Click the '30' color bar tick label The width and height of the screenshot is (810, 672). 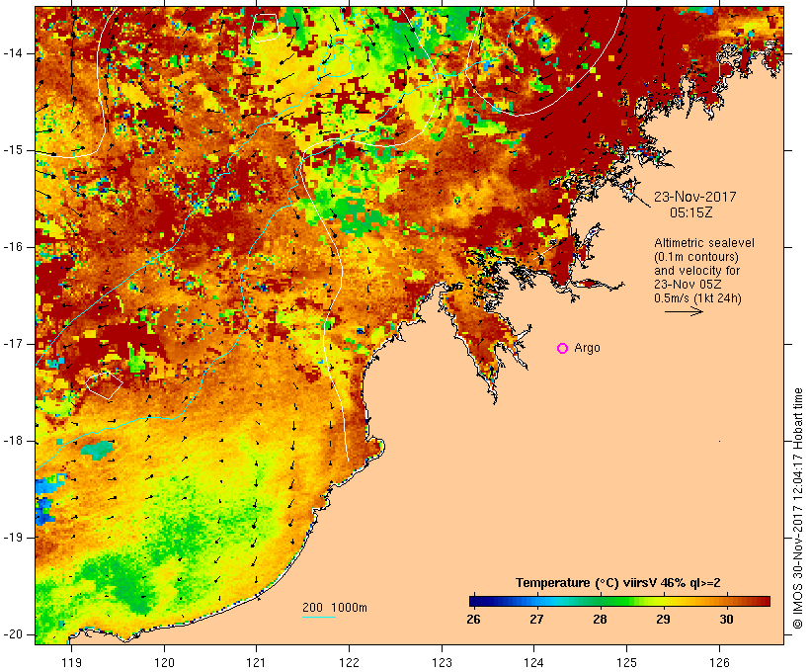coord(726,620)
